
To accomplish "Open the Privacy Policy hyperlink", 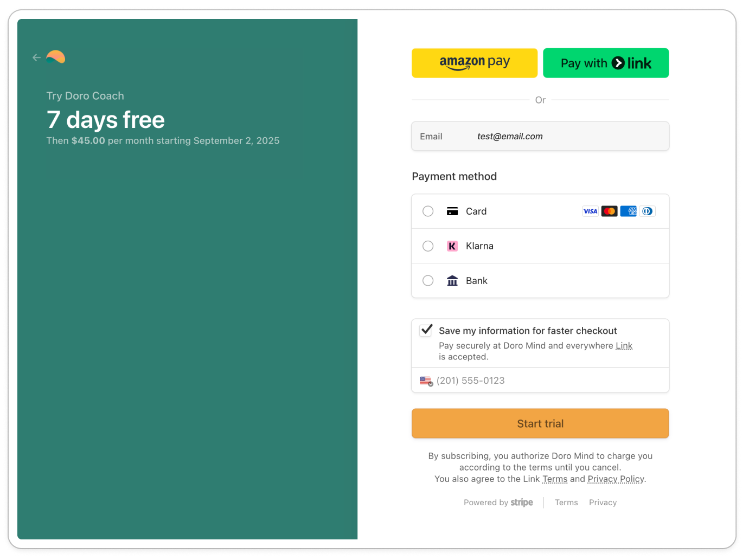I will click(616, 479).
